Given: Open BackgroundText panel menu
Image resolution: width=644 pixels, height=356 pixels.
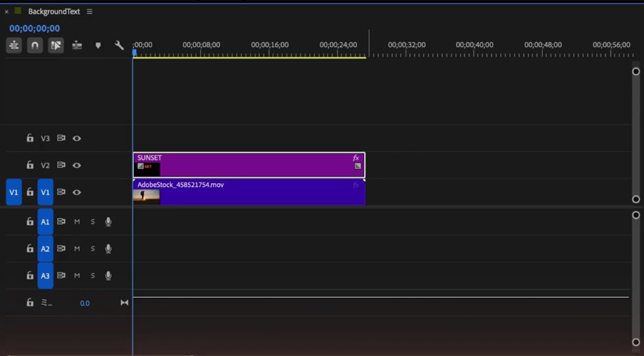Looking at the screenshot, I should click(x=90, y=11).
